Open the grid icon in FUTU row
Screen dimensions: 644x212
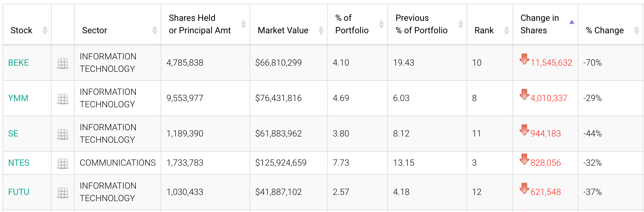(x=63, y=193)
